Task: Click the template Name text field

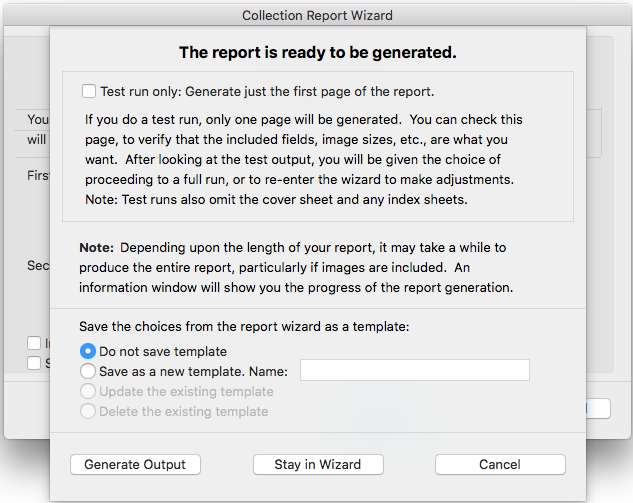Action: coord(414,371)
